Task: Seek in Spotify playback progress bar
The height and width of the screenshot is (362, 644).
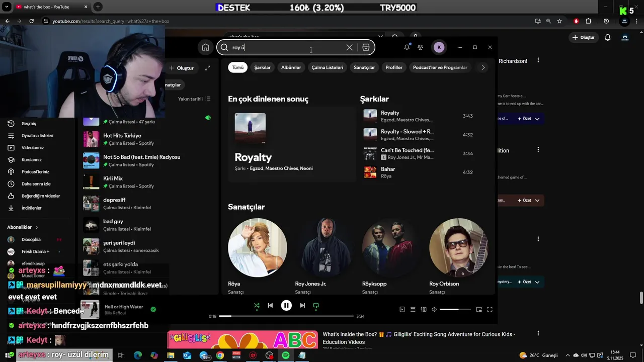Action: tap(286, 316)
